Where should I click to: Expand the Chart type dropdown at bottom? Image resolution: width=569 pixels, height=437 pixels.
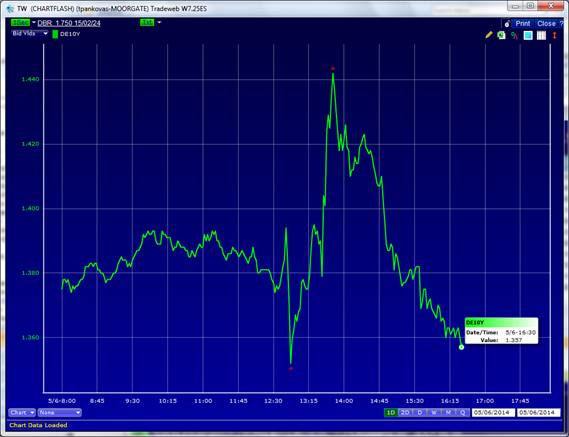click(x=22, y=413)
